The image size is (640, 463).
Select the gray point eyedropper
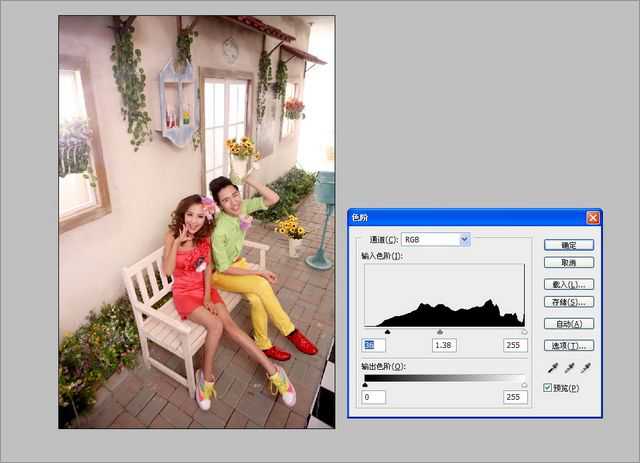click(x=569, y=368)
